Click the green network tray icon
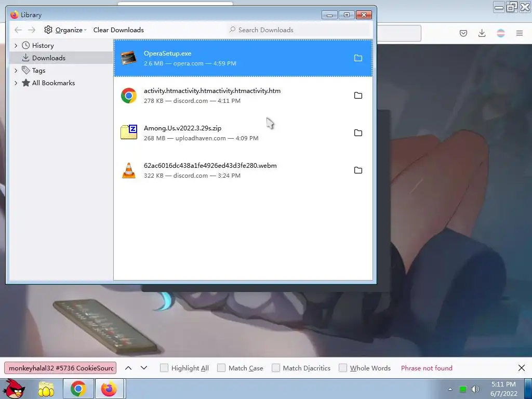Image resolution: width=532 pixels, height=399 pixels. pos(462,389)
